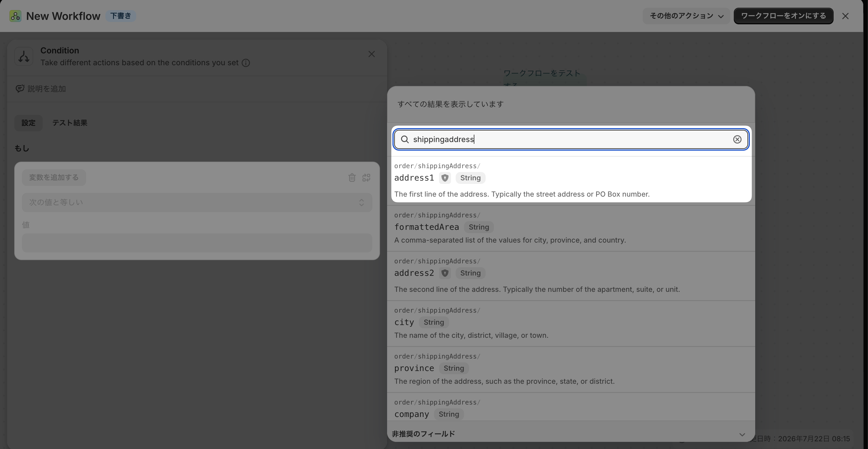Click the Condition heading text
The height and width of the screenshot is (449, 868).
coord(60,50)
